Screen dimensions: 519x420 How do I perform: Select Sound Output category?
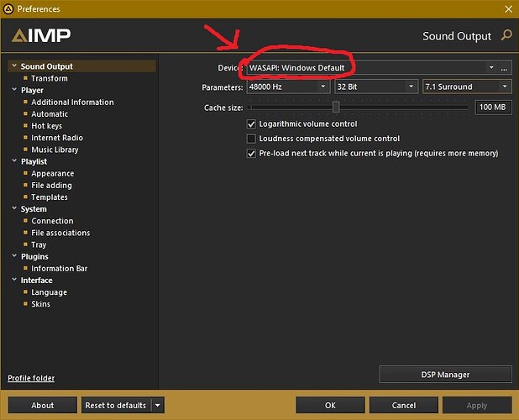(47, 66)
